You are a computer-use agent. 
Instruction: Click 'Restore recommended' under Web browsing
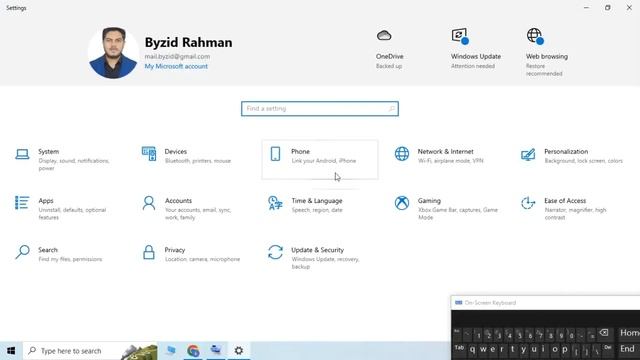point(544,70)
